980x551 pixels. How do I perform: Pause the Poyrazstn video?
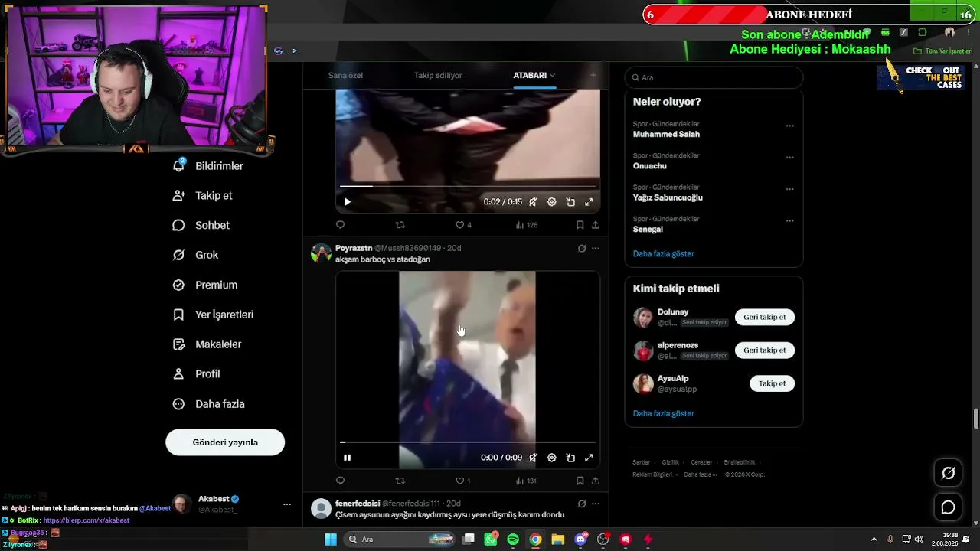pos(347,458)
